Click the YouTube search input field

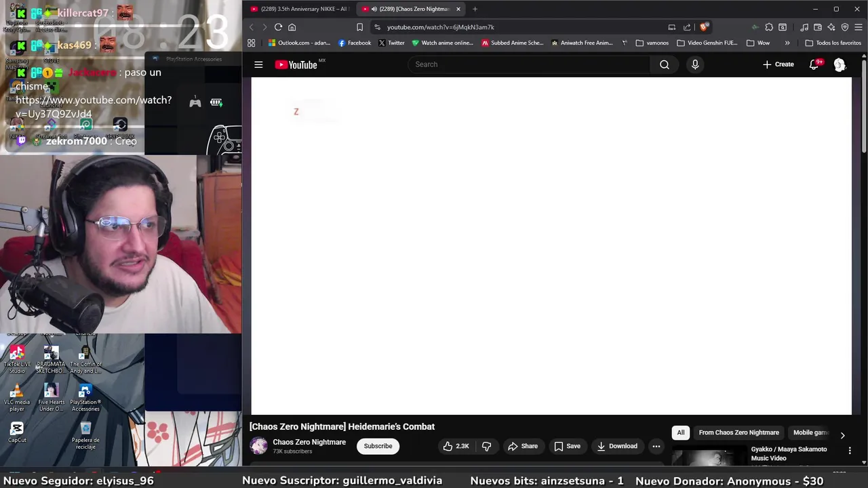coord(529,64)
